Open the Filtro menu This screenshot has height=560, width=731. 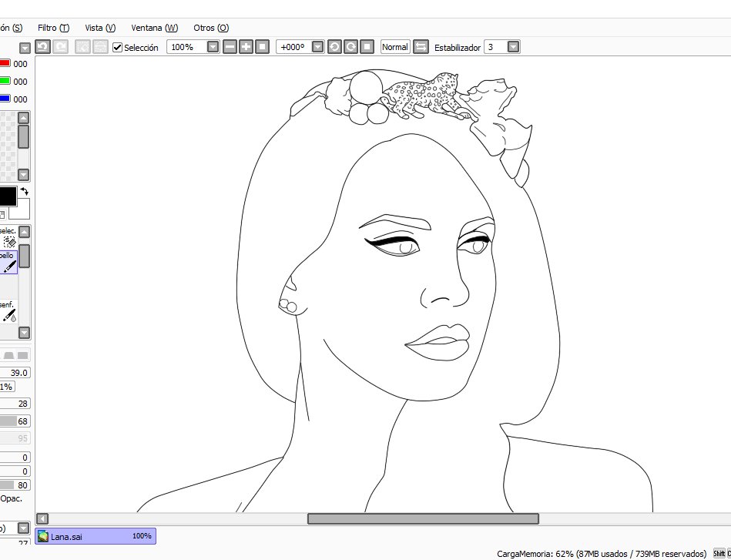coord(53,28)
